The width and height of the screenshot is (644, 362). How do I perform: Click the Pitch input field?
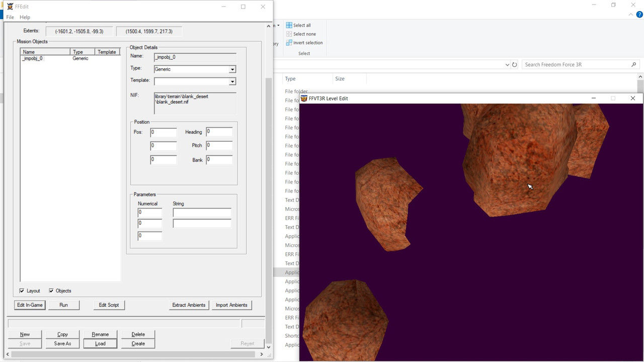point(219,146)
